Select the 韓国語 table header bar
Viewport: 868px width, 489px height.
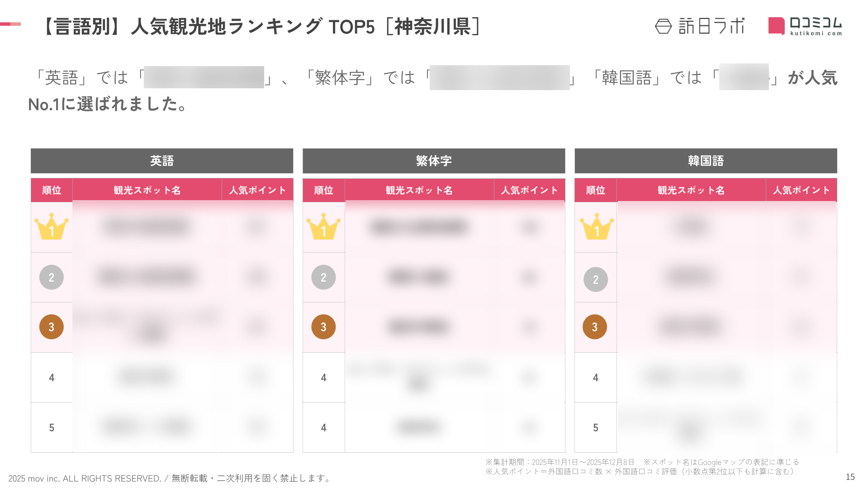coord(706,161)
